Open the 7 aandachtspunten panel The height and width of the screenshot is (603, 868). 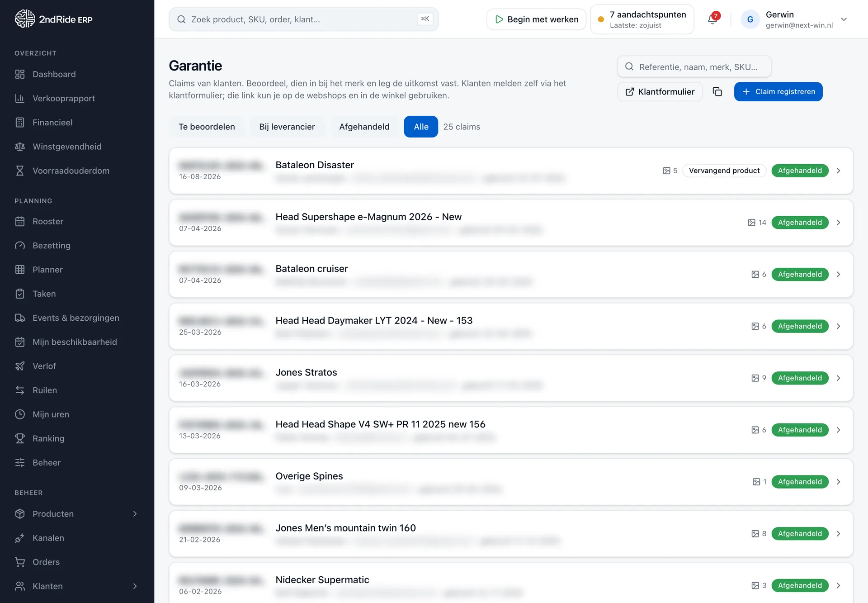642,19
